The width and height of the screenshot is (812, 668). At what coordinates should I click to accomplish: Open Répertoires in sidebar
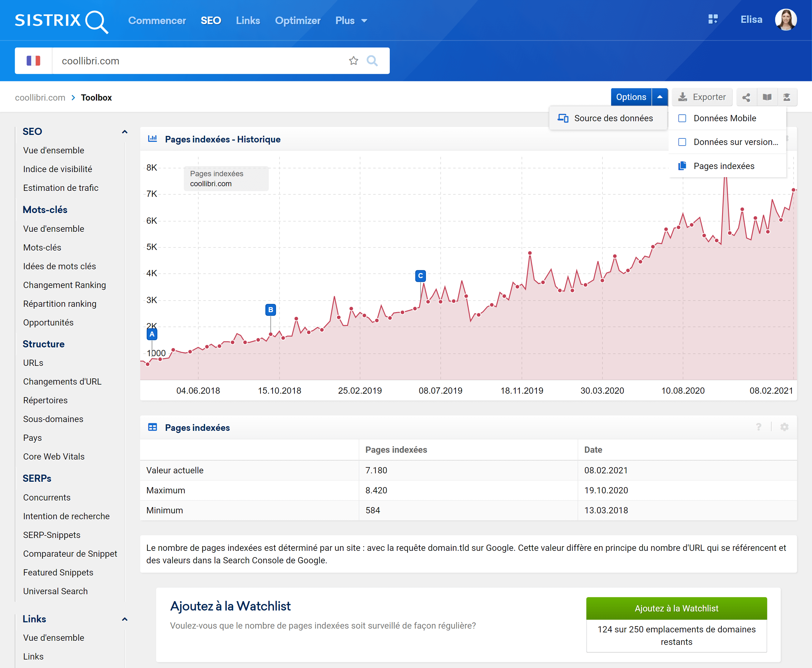[45, 400]
